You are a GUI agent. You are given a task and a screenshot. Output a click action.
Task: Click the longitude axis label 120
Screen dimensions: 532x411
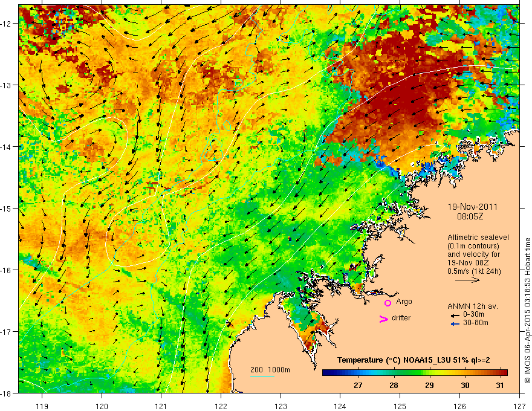click(x=102, y=406)
